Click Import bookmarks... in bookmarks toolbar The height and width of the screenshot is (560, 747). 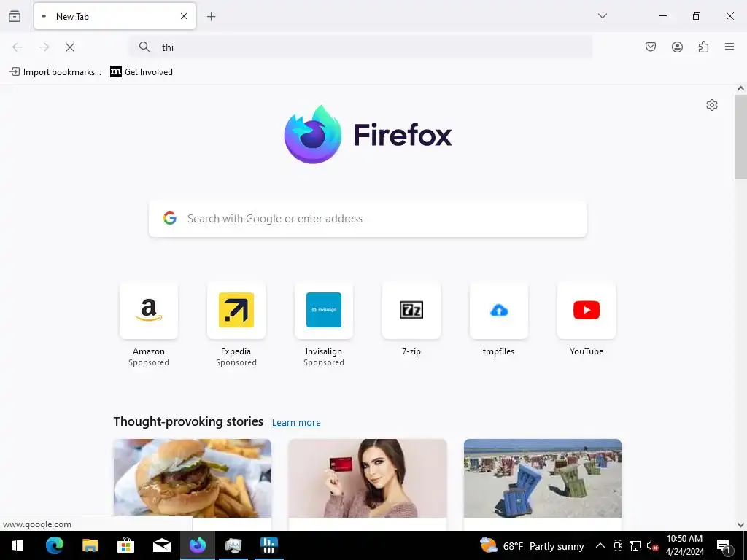(55, 72)
